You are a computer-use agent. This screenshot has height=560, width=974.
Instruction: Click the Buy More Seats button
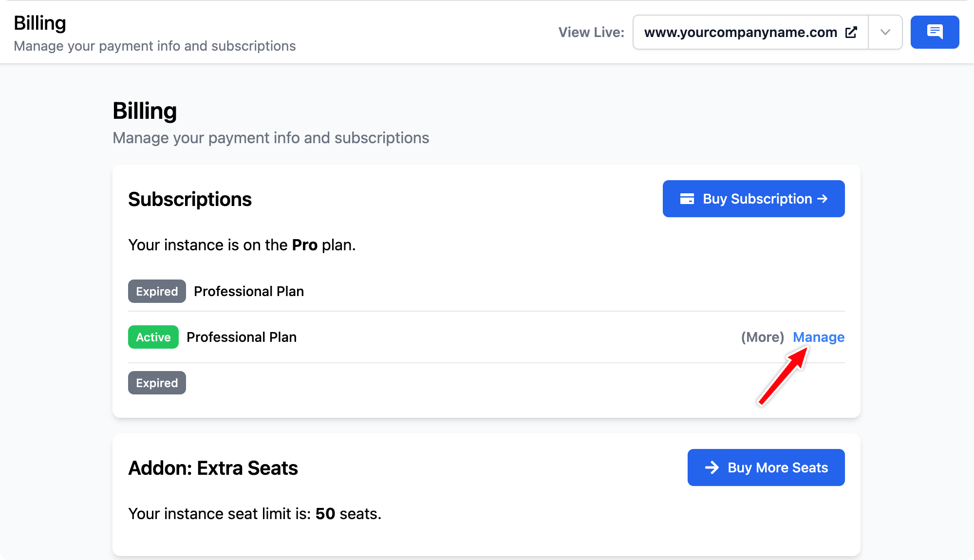point(766,467)
